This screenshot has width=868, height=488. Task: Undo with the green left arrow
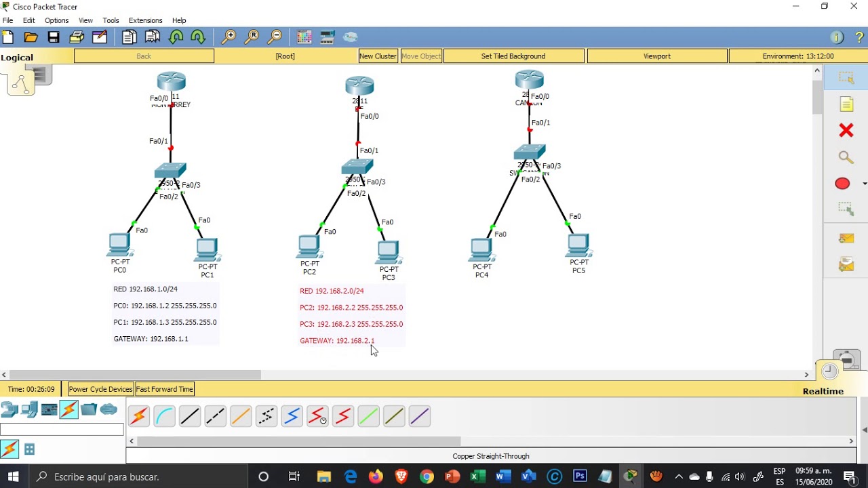[x=176, y=37]
